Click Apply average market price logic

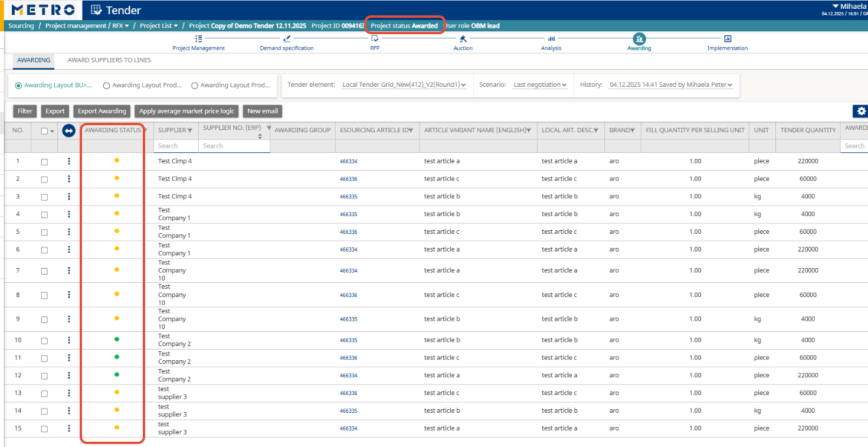[186, 111]
